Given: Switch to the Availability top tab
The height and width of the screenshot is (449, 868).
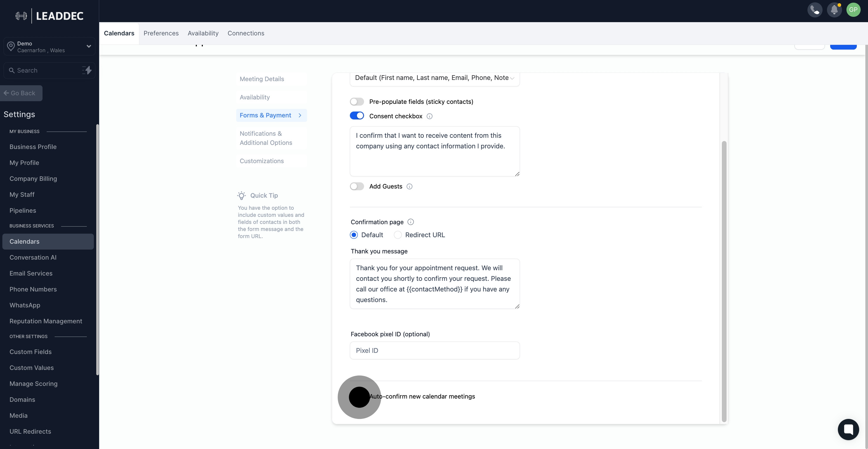Looking at the screenshot, I should pyautogui.click(x=203, y=33).
